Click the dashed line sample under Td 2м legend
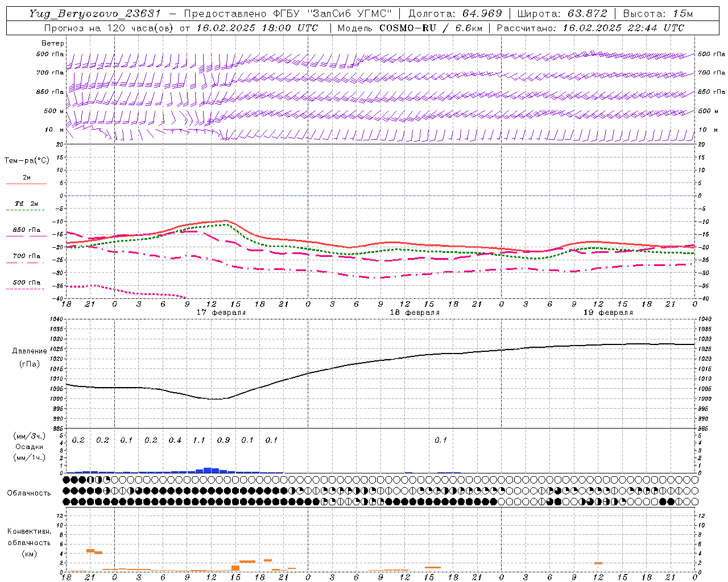 point(27,210)
